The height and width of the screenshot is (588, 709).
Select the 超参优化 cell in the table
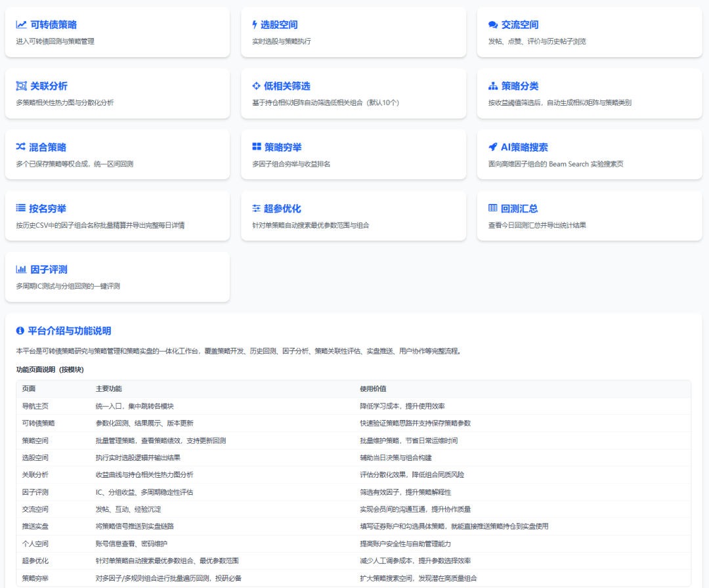35,560
